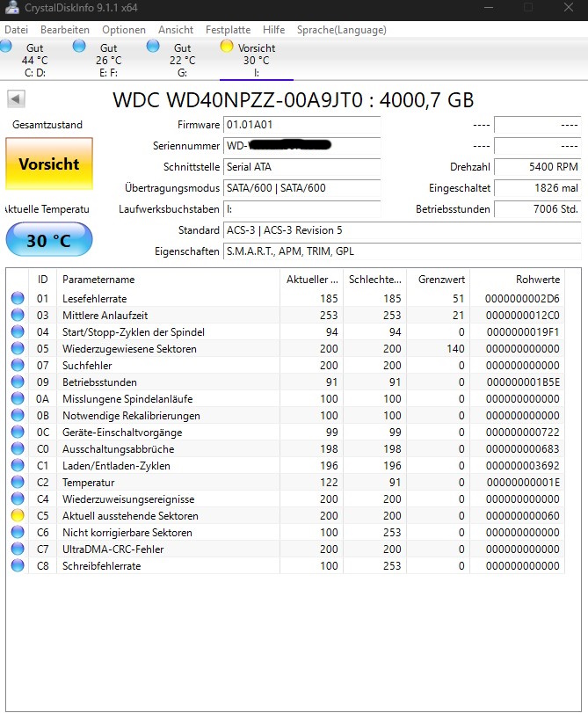Click the Betriebsstunden field 7006 Std.
588x713 pixels.
[538, 209]
